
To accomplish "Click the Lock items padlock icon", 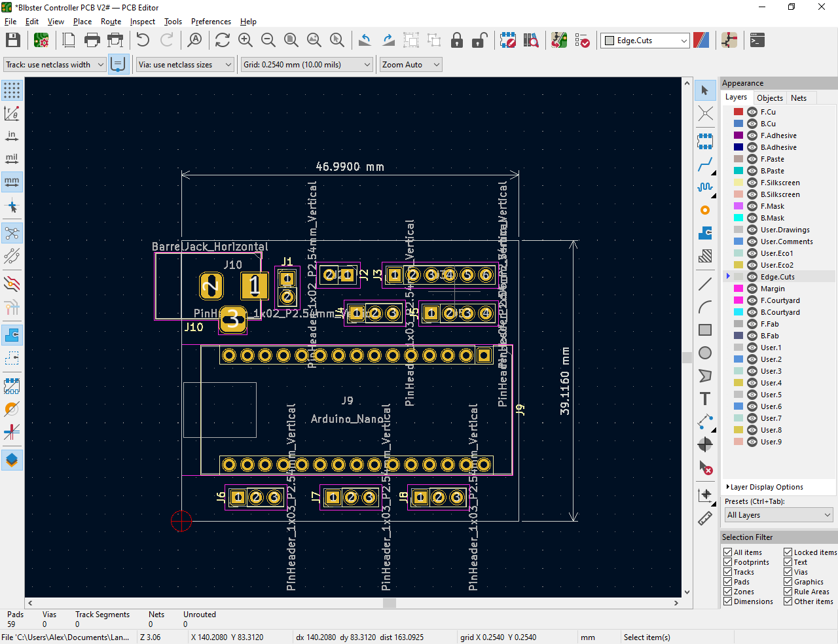I will click(x=457, y=41).
